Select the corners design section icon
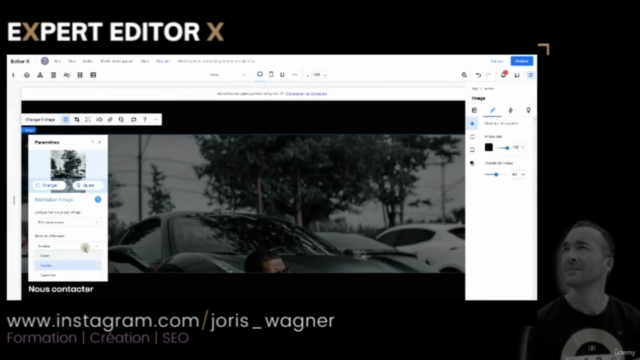 pyautogui.click(x=472, y=150)
